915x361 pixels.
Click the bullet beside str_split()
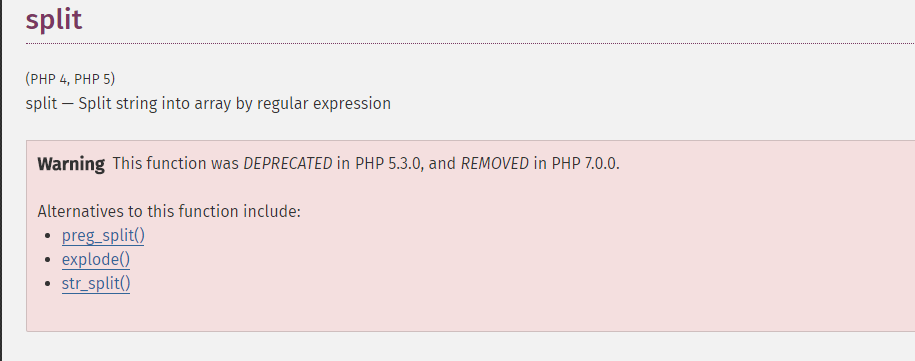(x=48, y=284)
